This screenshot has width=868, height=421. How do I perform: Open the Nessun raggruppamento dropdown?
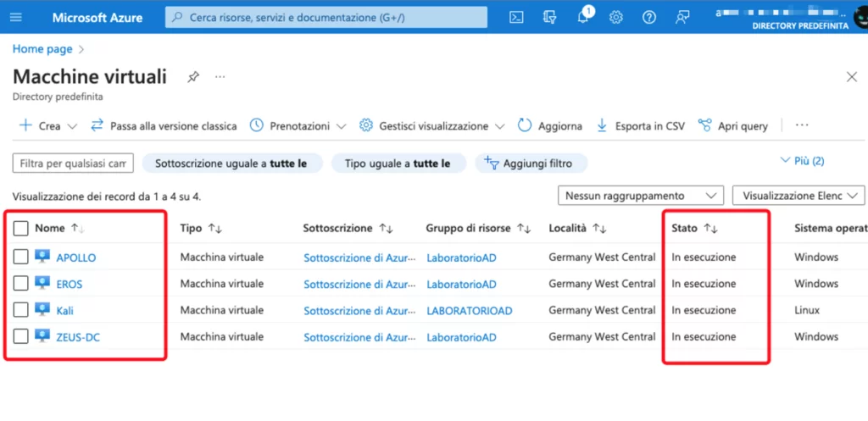641,196
